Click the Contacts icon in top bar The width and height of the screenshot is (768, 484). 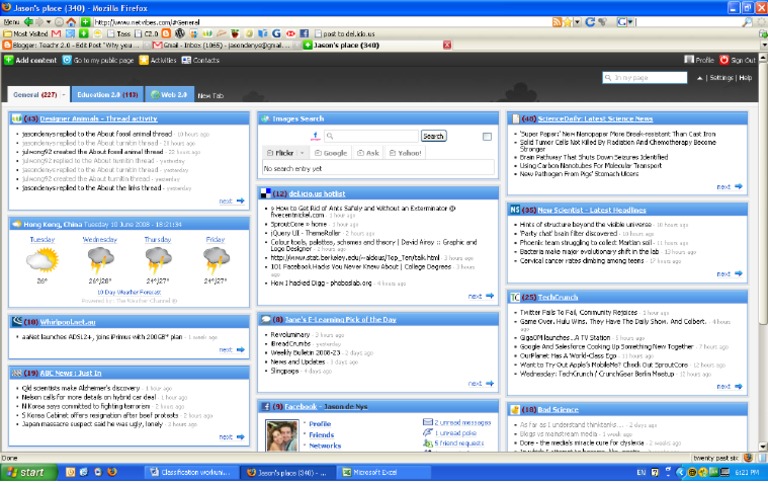pos(186,60)
